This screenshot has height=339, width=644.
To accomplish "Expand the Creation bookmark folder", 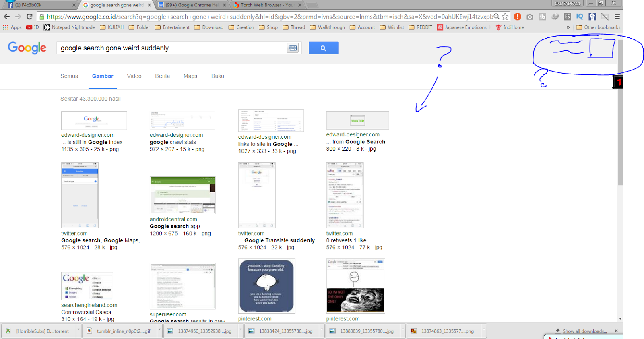I will coord(241,27).
